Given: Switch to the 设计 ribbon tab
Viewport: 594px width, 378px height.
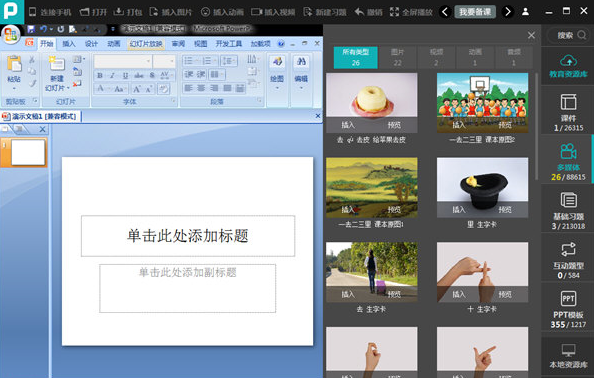Looking at the screenshot, I should (91, 44).
